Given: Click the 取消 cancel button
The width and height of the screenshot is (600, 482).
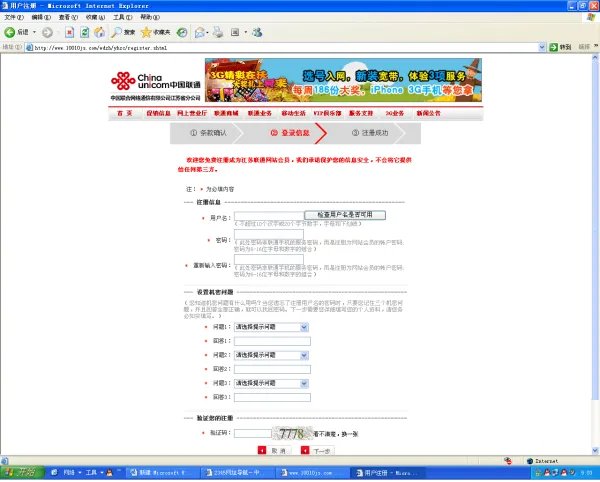Looking at the screenshot, I should pyautogui.click(x=274, y=451).
